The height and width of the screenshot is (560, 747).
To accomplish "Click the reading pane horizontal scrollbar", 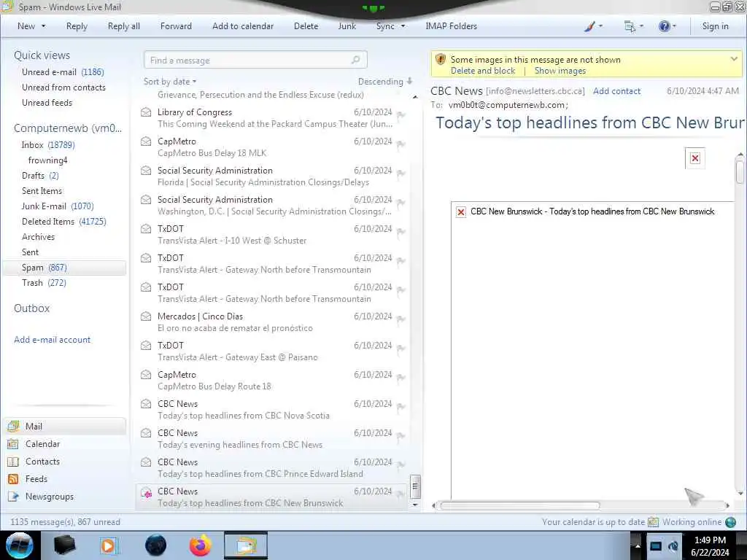I will coord(519,506).
